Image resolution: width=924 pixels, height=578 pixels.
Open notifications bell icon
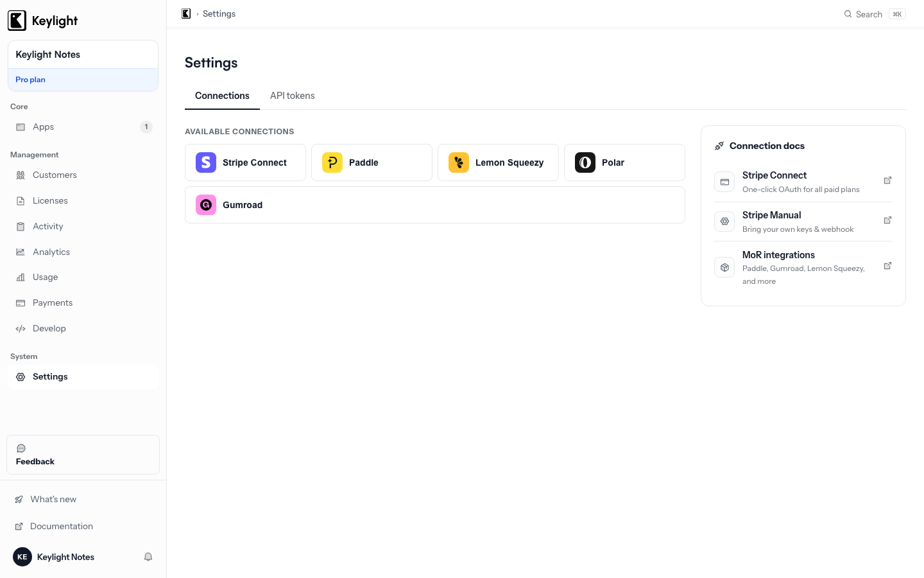pyautogui.click(x=148, y=557)
